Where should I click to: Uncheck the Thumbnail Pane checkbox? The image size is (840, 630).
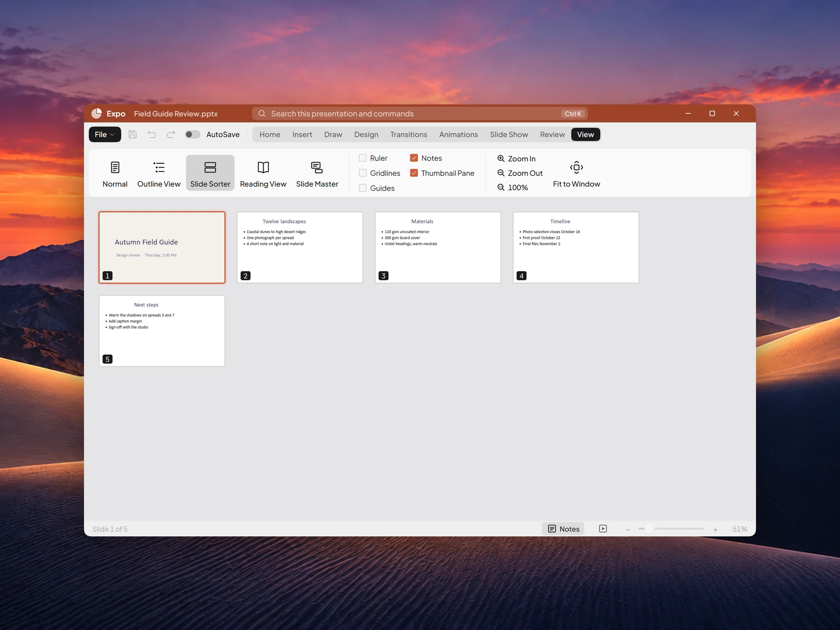(414, 173)
